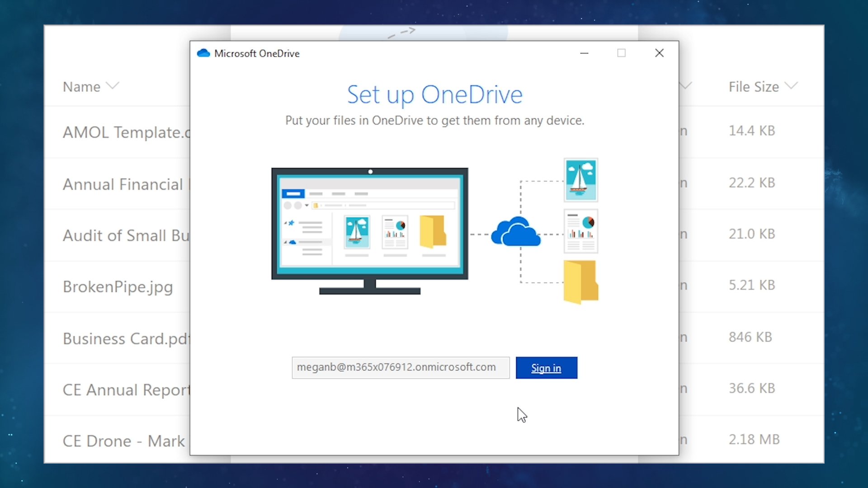Screen dimensions: 868x488
Task: Click the blue cloud icon in illustration
Action: tap(516, 231)
